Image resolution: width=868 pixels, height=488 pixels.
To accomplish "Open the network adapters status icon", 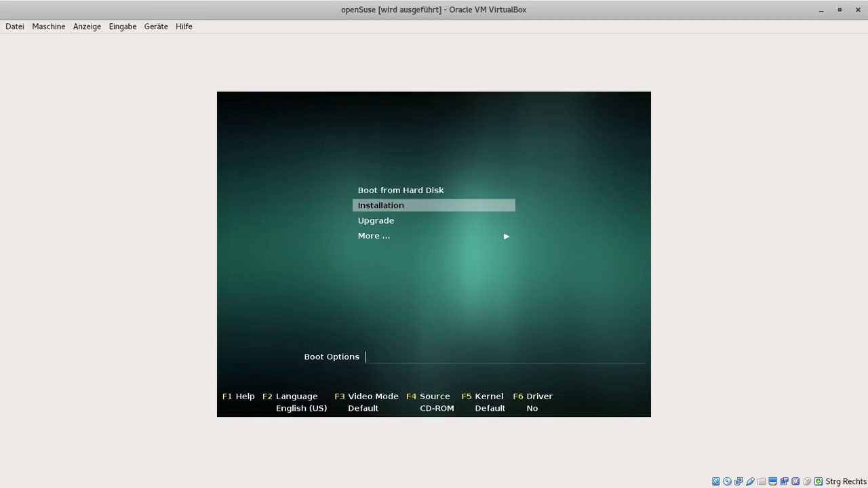I will [738, 481].
